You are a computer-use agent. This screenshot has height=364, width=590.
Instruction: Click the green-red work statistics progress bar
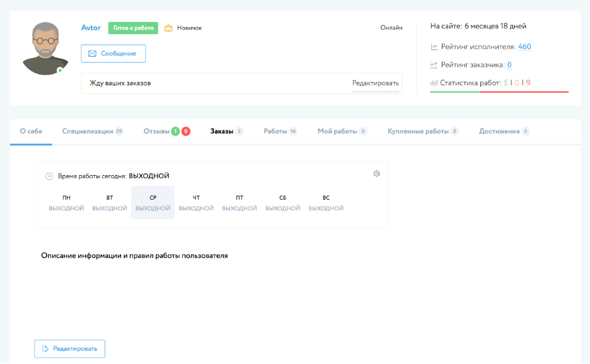click(x=499, y=92)
